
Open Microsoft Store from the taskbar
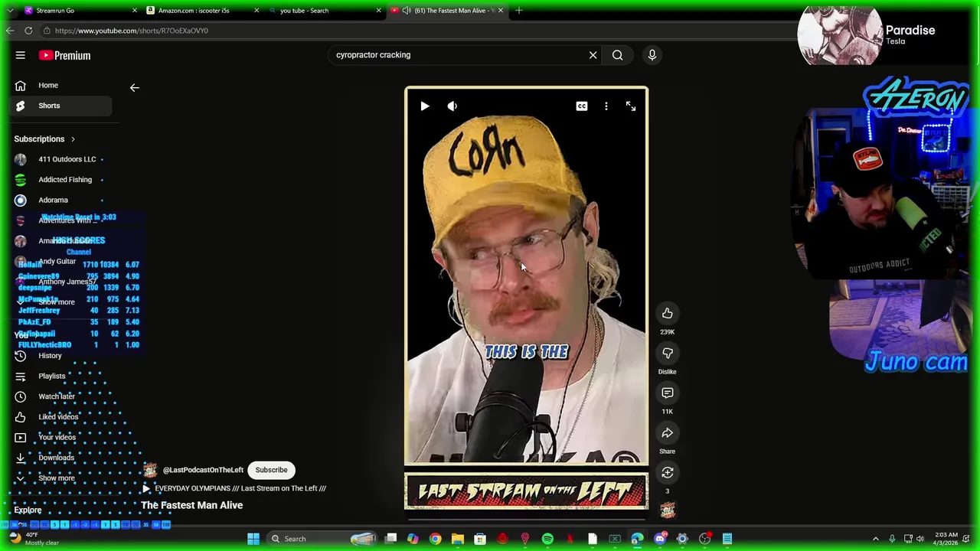click(x=480, y=539)
